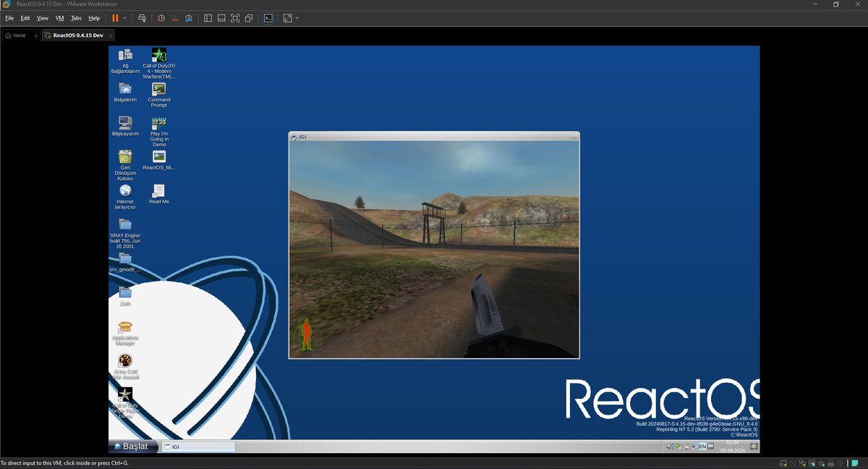
Task: Click the VMware tools tray icon
Action: [x=710, y=447]
